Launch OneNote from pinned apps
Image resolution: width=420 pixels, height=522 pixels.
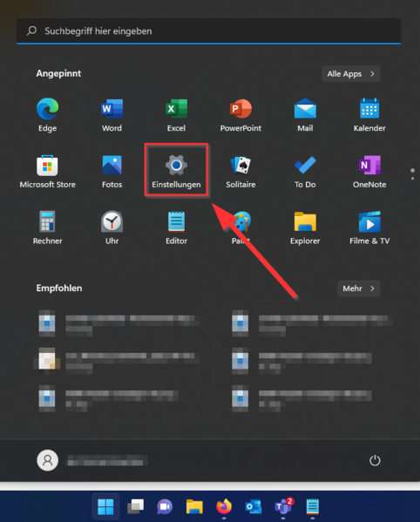(369, 171)
